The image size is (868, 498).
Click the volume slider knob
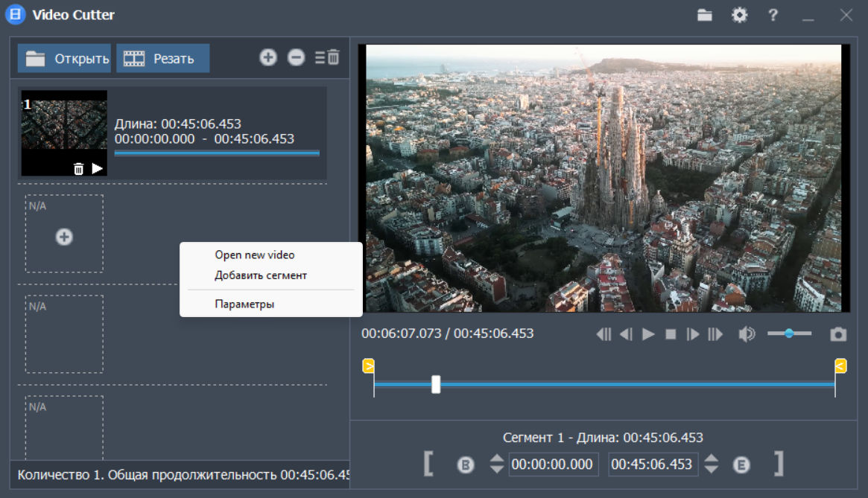(x=788, y=333)
